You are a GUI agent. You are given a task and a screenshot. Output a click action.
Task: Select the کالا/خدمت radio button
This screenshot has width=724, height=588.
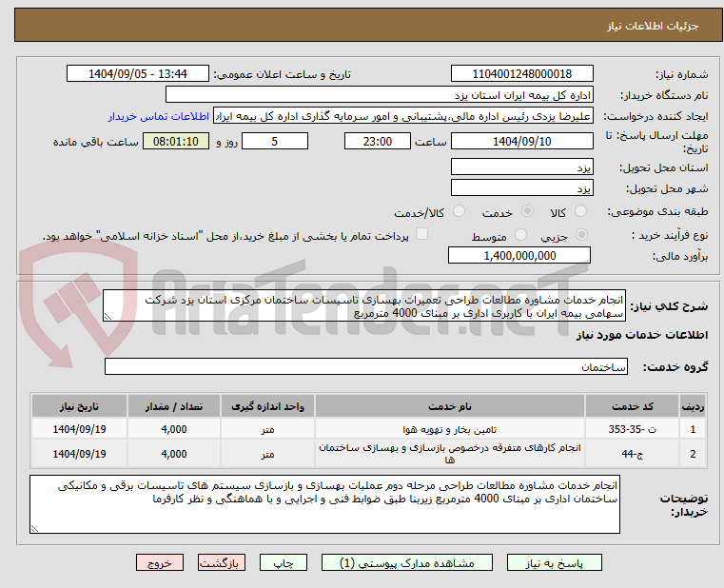point(459,211)
